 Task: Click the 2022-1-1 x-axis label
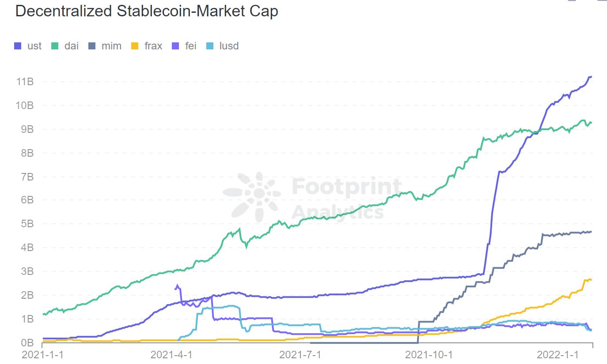coord(558,354)
